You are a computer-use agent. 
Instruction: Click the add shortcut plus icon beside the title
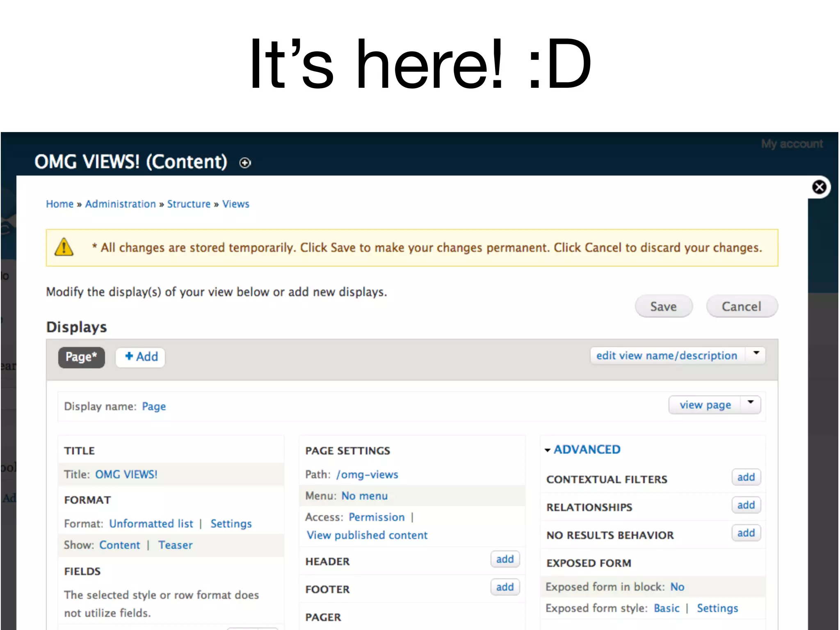tap(245, 163)
